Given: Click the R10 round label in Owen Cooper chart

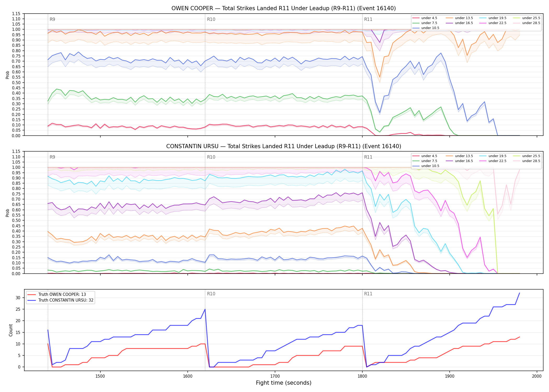Looking at the screenshot, I should pyautogui.click(x=211, y=19).
